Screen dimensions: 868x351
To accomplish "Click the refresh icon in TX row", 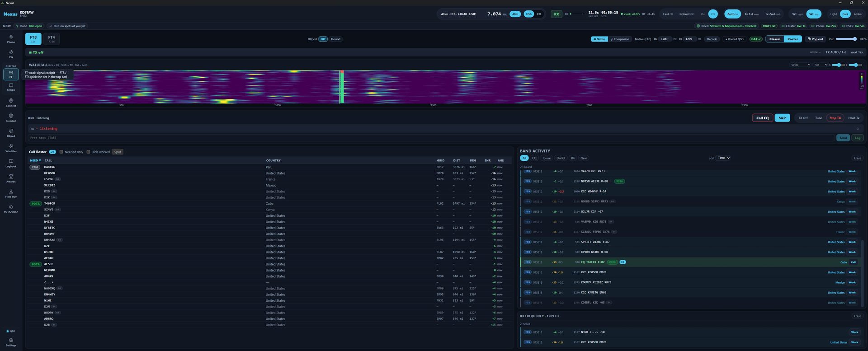I will (x=858, y=129).
